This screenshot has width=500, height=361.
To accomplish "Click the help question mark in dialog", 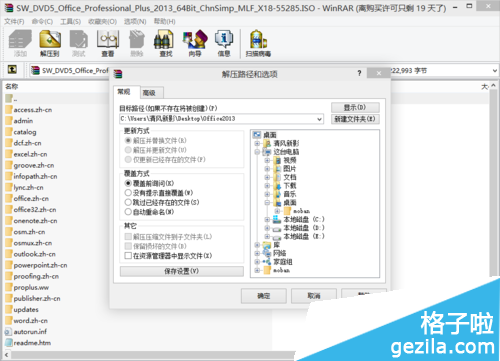I will (x=359, y=73).
